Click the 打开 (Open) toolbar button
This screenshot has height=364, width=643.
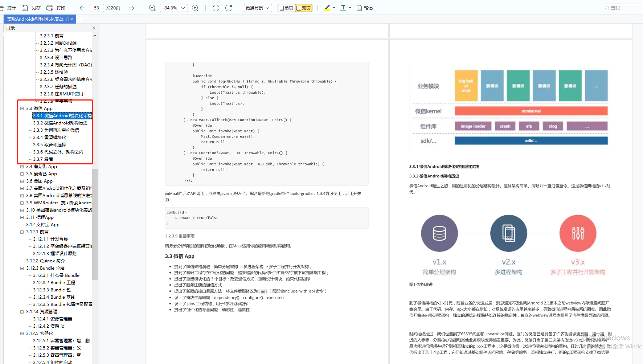tap(9, 8)
